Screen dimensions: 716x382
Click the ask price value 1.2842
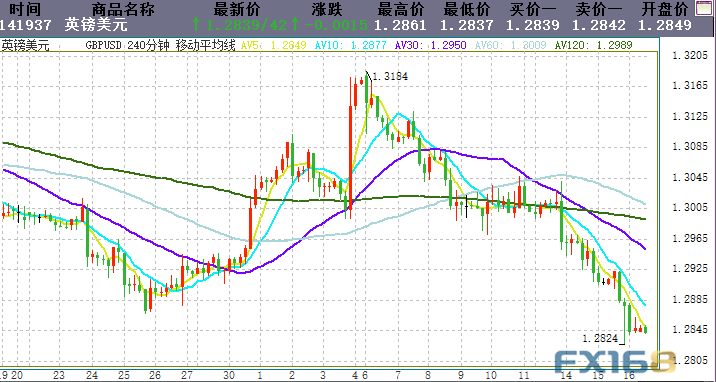point(599,25)
